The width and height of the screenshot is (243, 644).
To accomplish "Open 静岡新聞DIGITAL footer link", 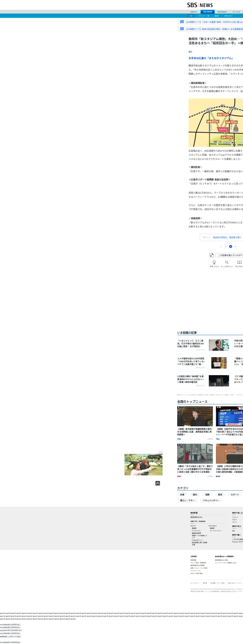I will (196, 517).
